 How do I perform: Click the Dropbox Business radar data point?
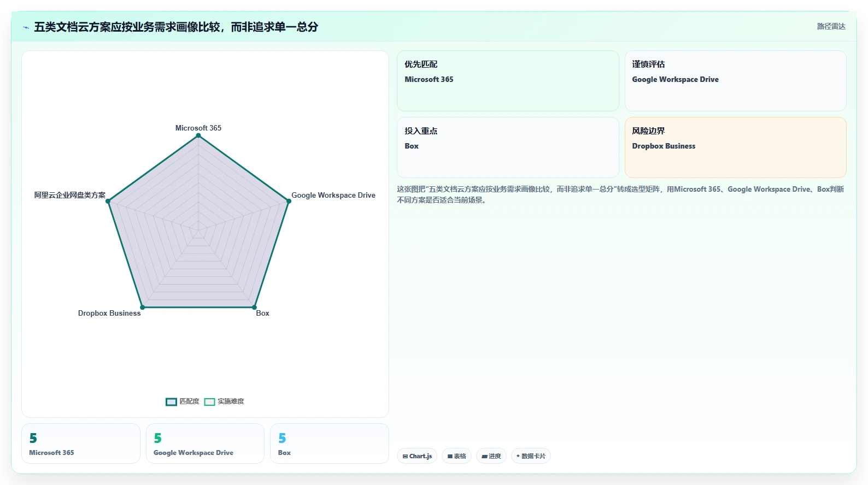point(143,307)
